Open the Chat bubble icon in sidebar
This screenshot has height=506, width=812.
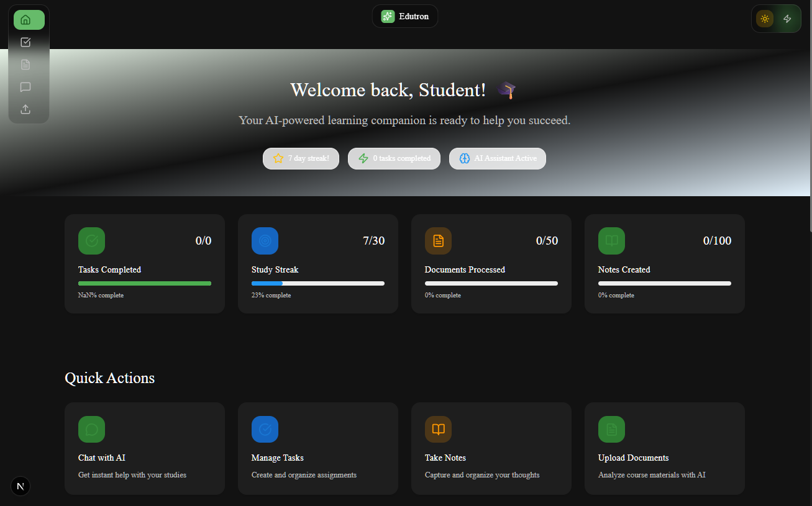tap(25, 87)
